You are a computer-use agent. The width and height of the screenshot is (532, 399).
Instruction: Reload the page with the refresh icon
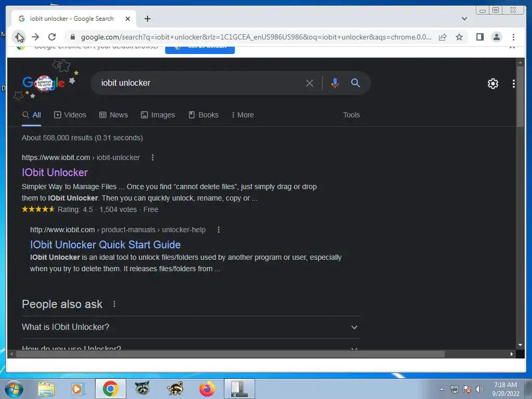click(x=52, y=37)
